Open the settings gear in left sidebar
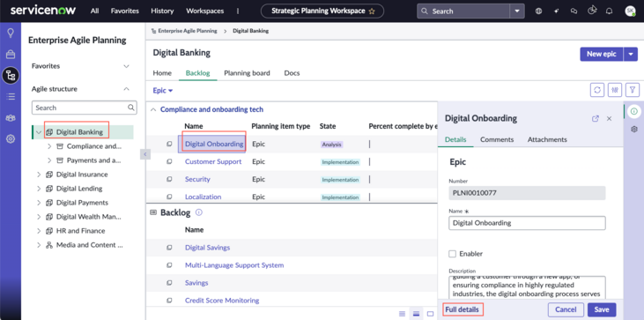 pyautogui.click(x=11, y=139)
